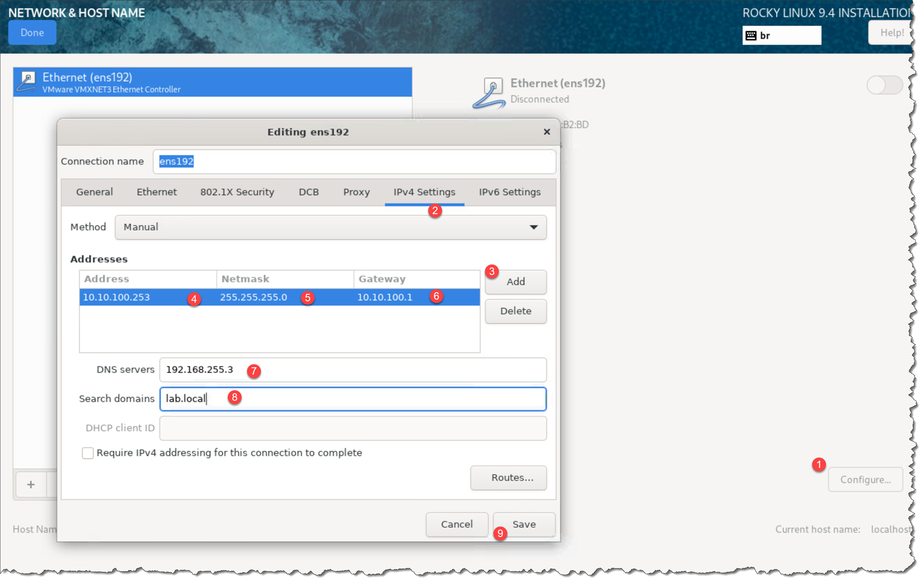Screen dimensions: 924x583
Task: Switch to the General tab
Action: click(94, 192)
